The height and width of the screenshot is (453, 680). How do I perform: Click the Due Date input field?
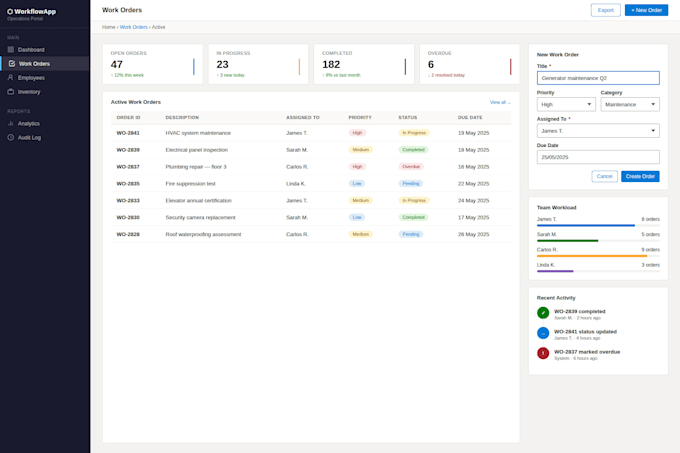(598, 157)
